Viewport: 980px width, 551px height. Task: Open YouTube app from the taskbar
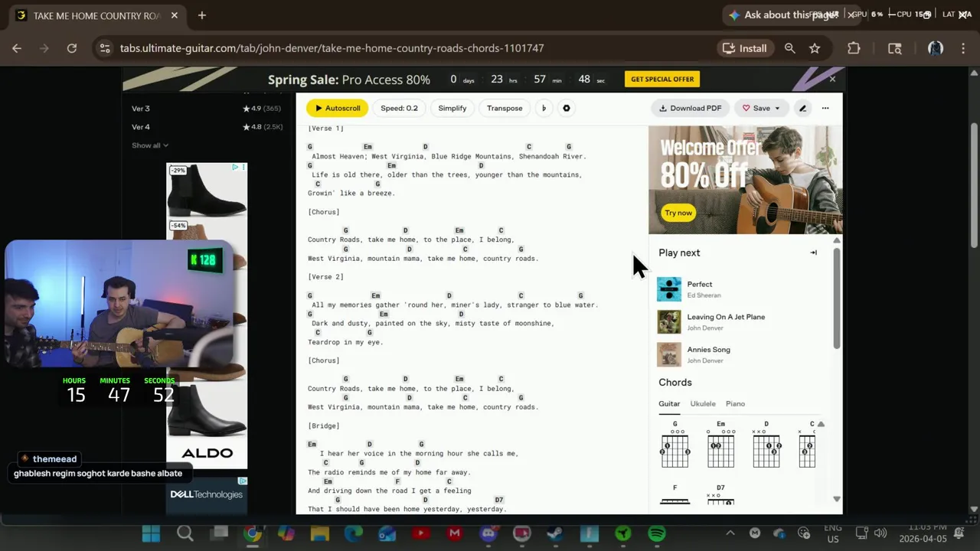420,533
